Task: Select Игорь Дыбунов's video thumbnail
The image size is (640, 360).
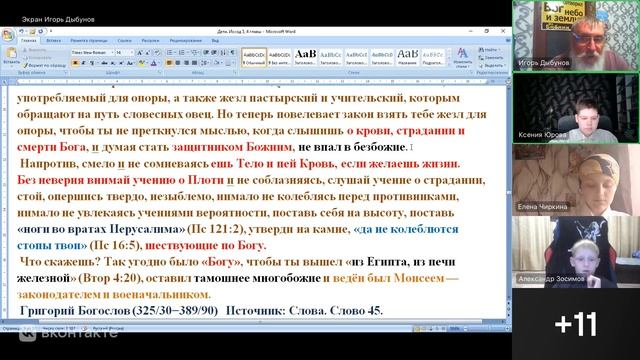Action: click(576, 36)
